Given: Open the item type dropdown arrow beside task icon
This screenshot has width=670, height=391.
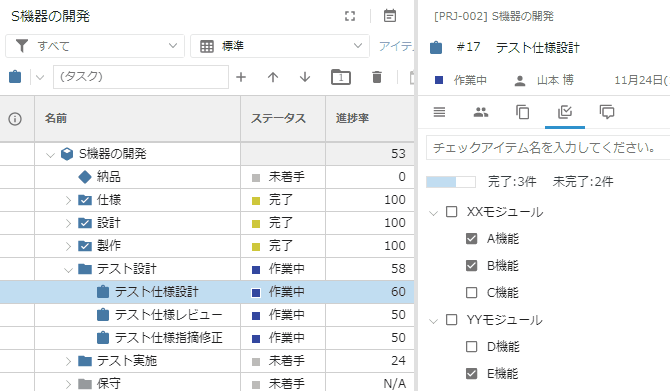Looking at the screenshot, I should click(x=40, y=77).
